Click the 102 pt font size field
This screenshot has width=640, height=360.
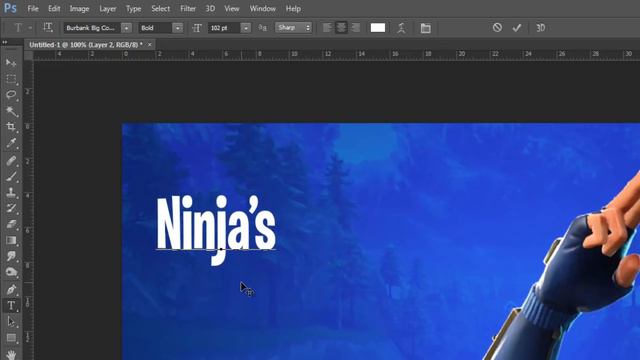[224, 28]
